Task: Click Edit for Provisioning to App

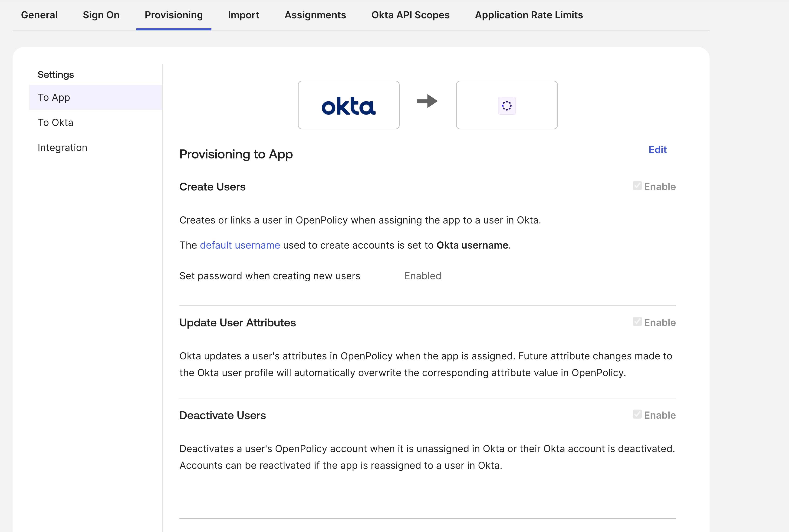Action: (657, 150)
